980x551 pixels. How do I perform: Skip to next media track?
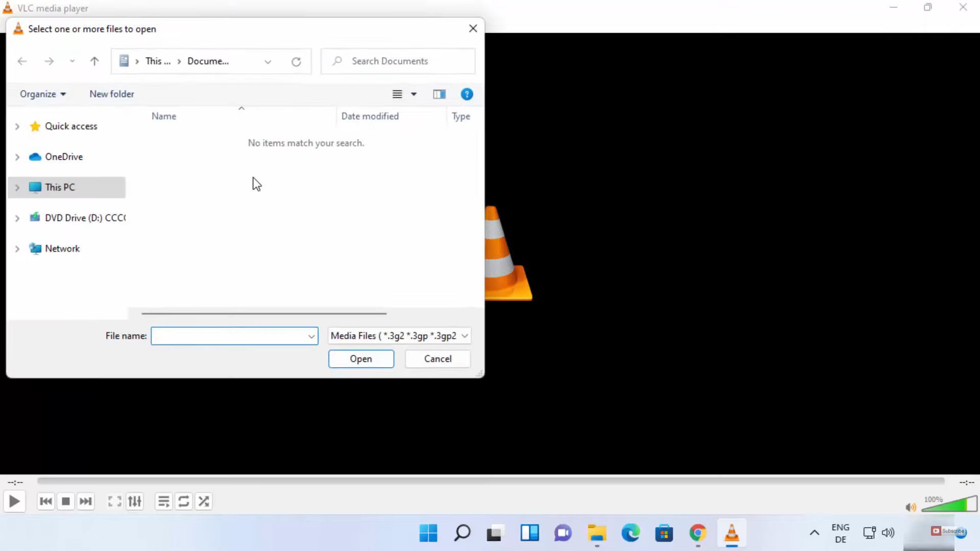click(x=86, y=502)
